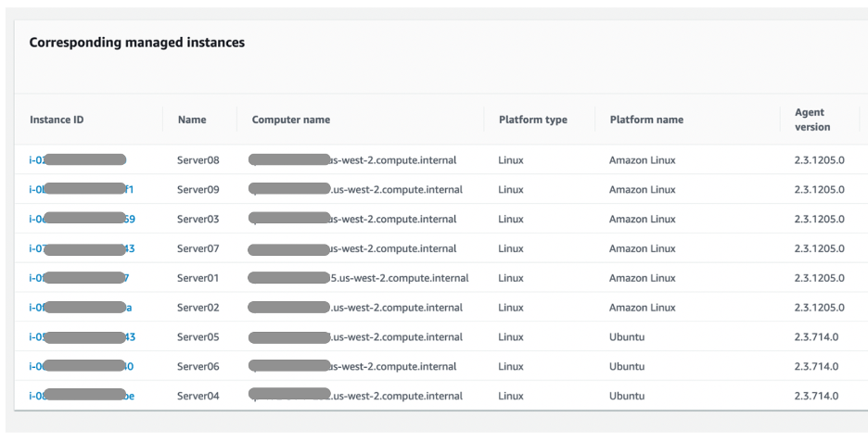The image size is (868, 443).
Task: Open instance ID link for Server02
Action: tap(80, 308)
